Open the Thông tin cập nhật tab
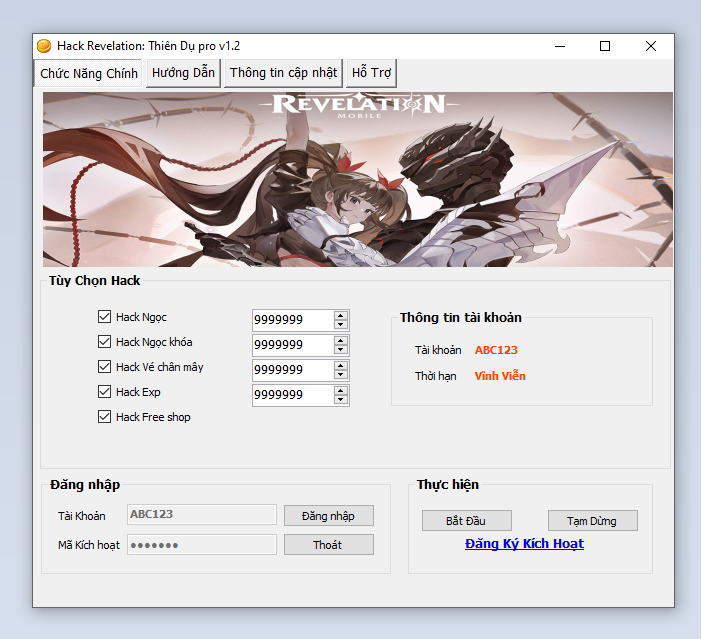 [x=283, y=73]
